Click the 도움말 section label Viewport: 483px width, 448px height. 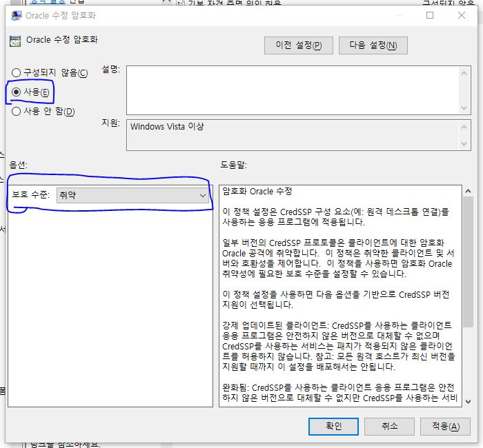[x=233, y=165]
